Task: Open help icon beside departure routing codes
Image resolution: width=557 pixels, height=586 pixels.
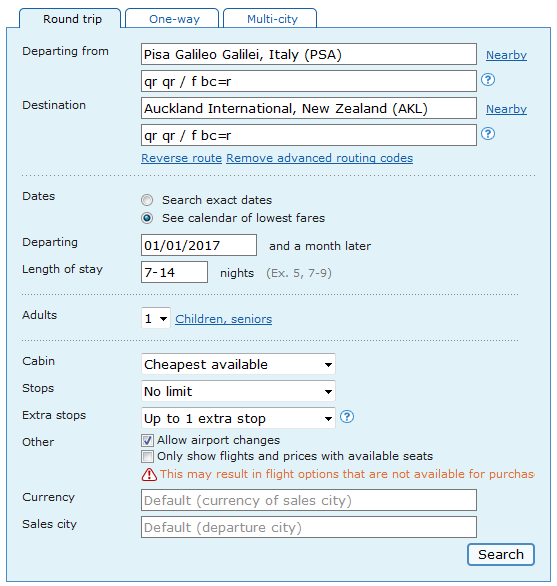Action: [487, 80]
